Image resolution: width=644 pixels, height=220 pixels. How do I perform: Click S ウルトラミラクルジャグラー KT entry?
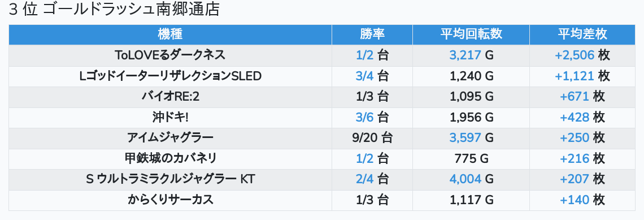tap(170, 179)
